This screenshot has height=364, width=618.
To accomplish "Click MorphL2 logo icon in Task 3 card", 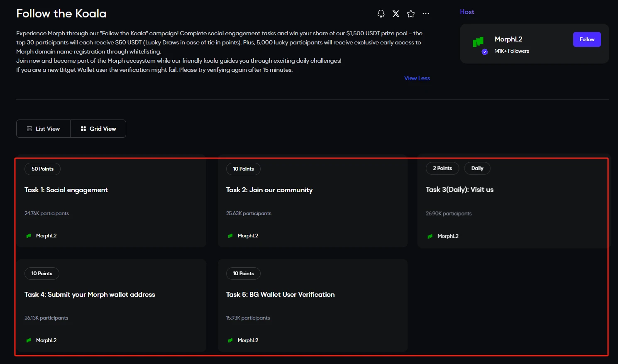I will 430,236.
